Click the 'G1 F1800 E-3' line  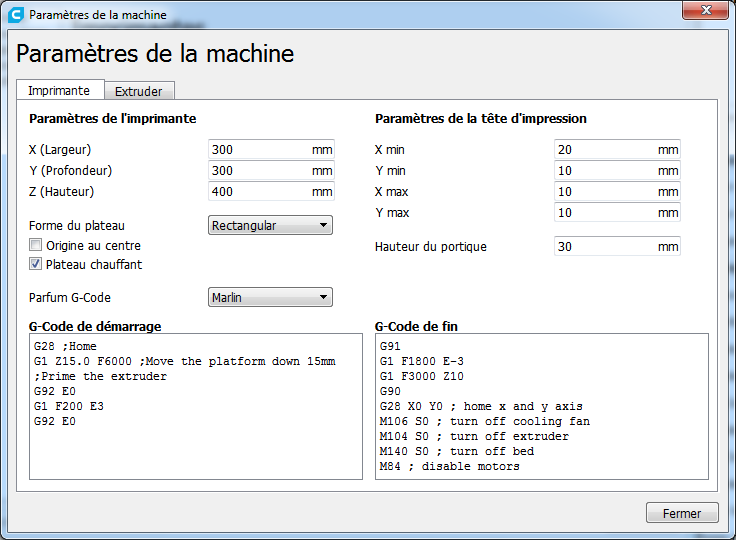pyautogui.click(x=422, y=361)
